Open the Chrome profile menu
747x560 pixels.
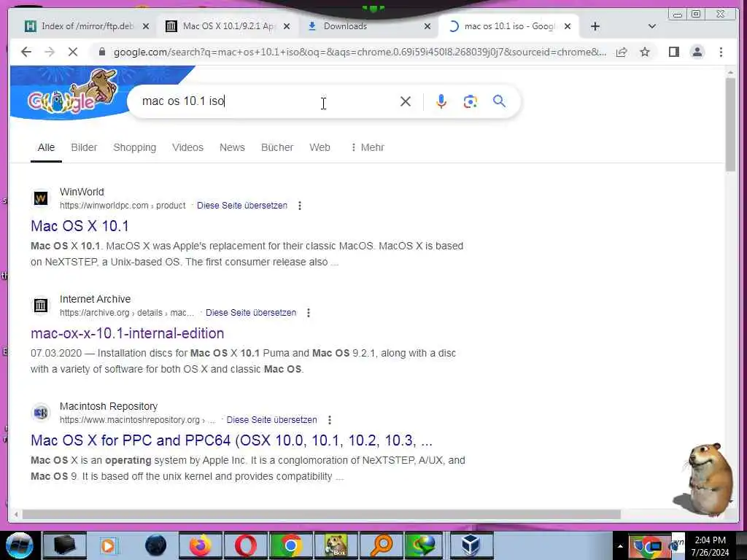[697, 52]
